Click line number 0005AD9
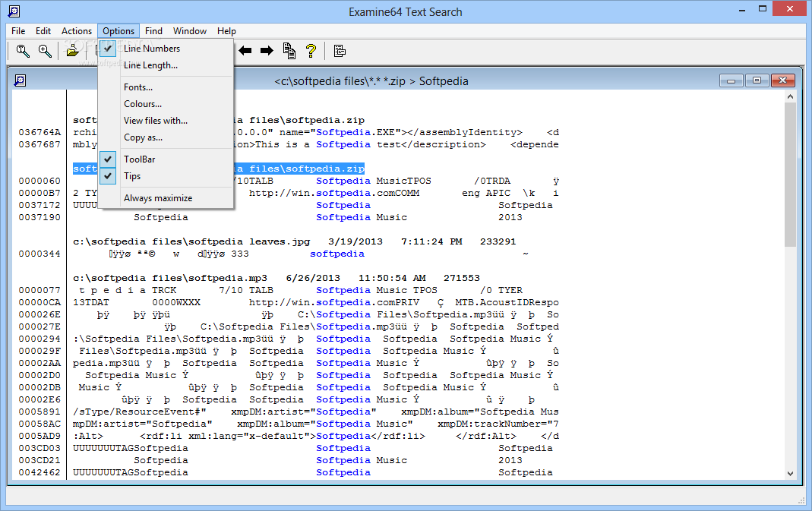This screenshot has height=511, width=812. pos(39,436)
